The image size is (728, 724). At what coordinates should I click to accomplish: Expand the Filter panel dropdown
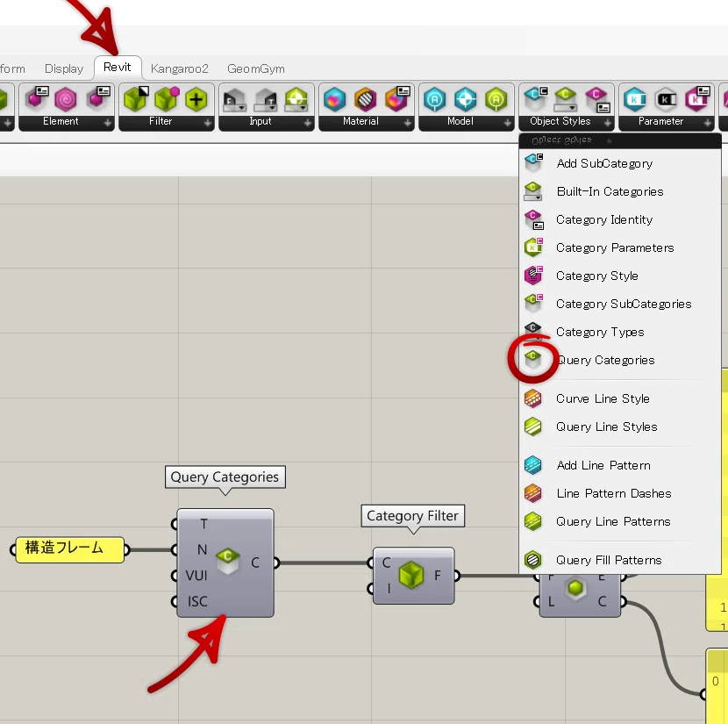[208, 123]
